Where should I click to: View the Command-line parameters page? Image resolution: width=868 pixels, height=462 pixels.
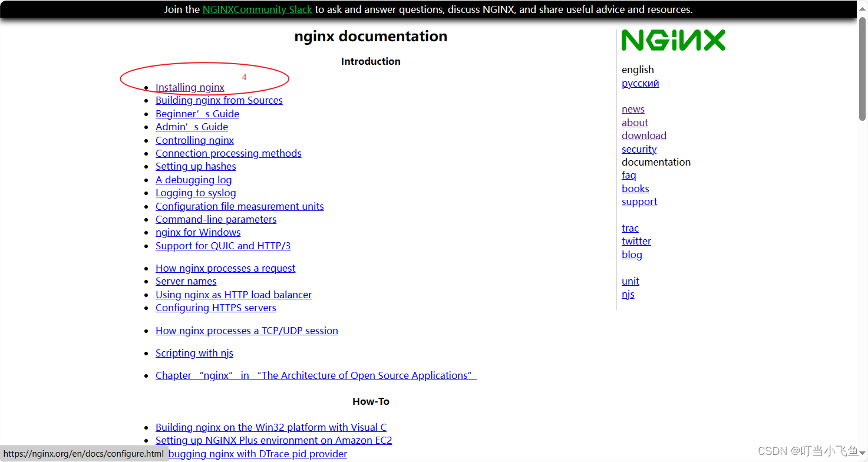pos(216,219)
